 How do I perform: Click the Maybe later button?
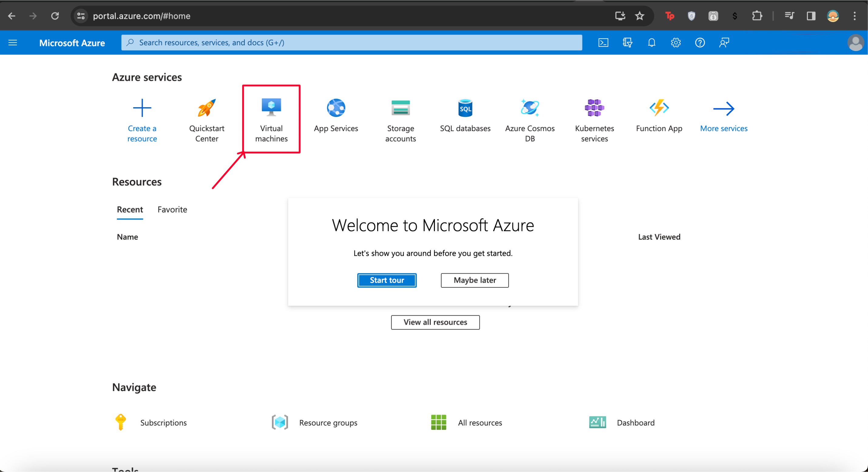(x=474, y=280)
